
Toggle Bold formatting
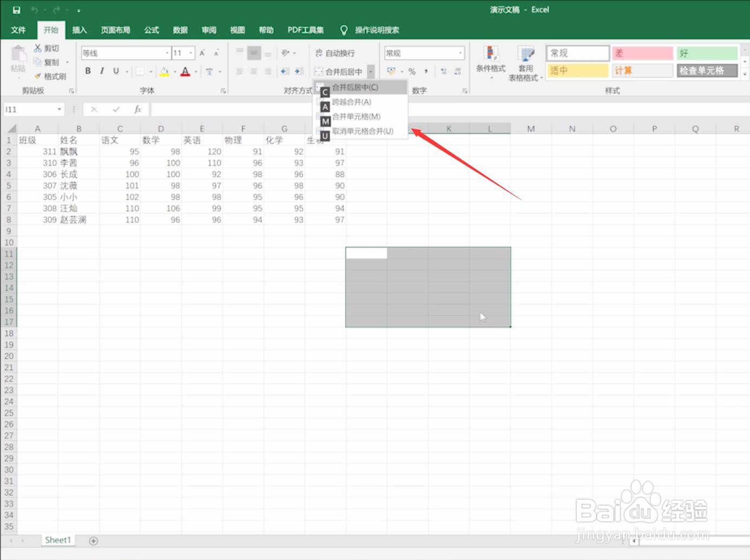(88, 71)
